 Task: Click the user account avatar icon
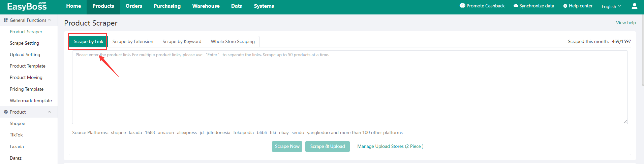click(x=634, y=6)
